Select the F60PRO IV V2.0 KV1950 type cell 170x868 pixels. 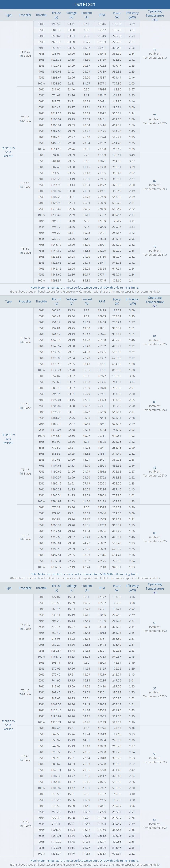pos(8,439)
